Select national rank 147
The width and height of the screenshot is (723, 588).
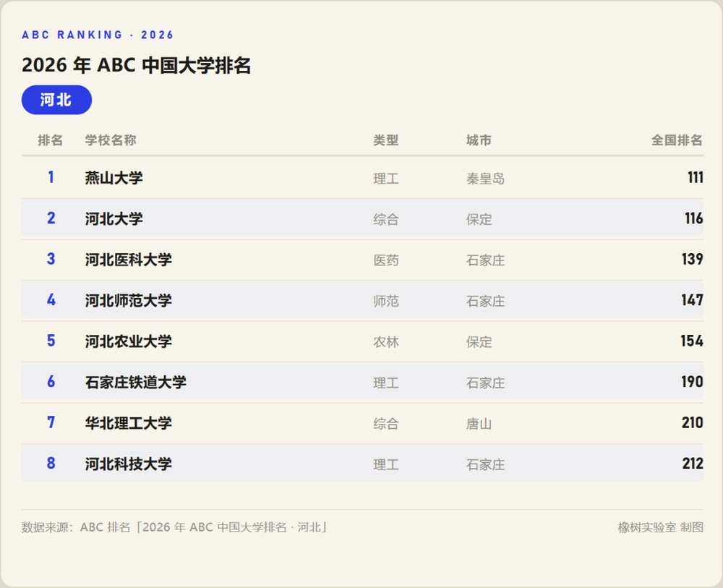click(x=693, y=300)
